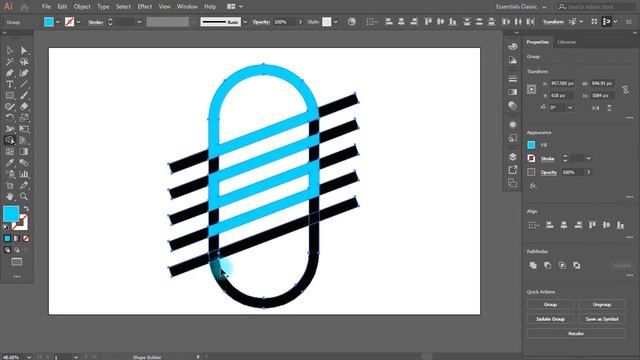Open the File menu
The image size is (640, 360).
click(x=46, y=7)
